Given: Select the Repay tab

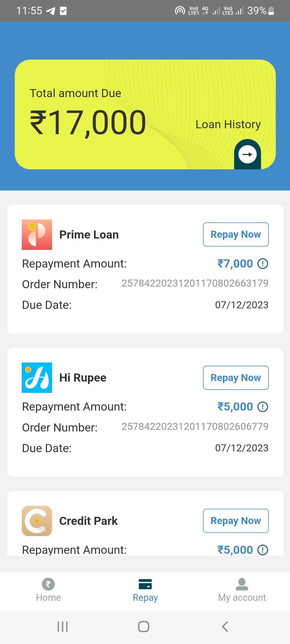Looking at the screenshot, I should coord(145,590).
